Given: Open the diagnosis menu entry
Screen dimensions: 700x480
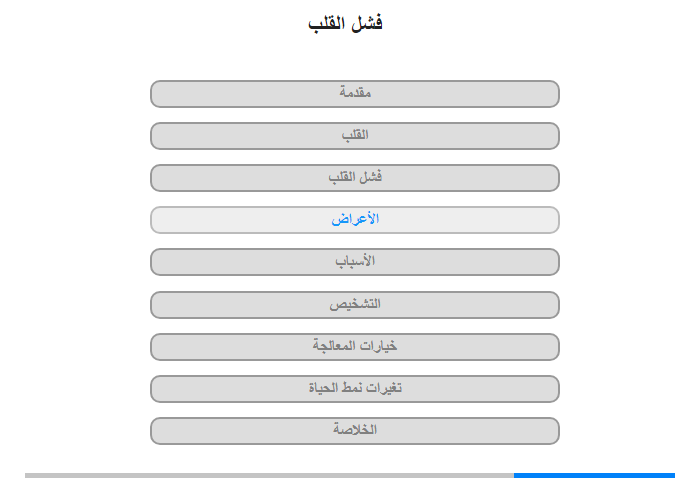Looking at the screenshot, I should click(x=355, y=304).
